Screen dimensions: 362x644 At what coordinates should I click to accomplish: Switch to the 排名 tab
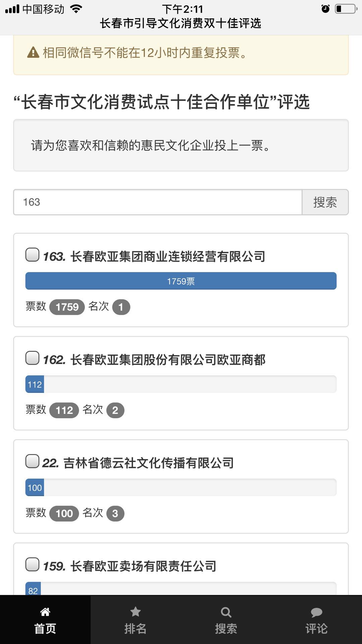point(135,628)
